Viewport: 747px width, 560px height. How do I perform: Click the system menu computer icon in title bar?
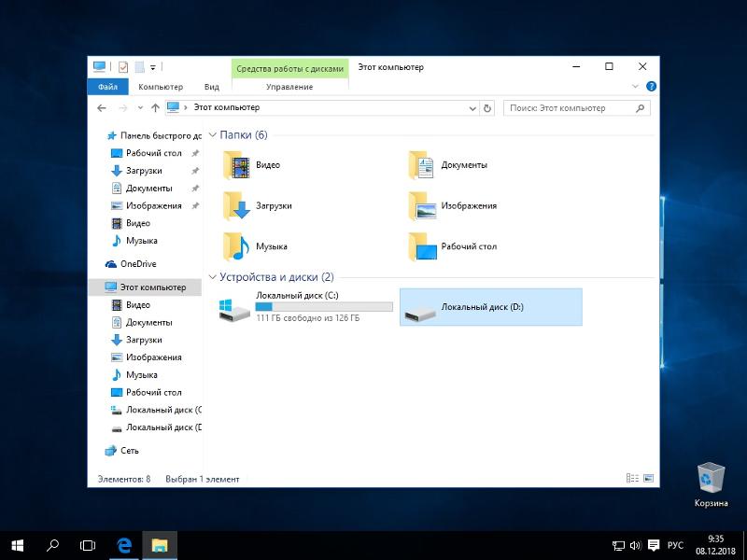pos(99,66)
